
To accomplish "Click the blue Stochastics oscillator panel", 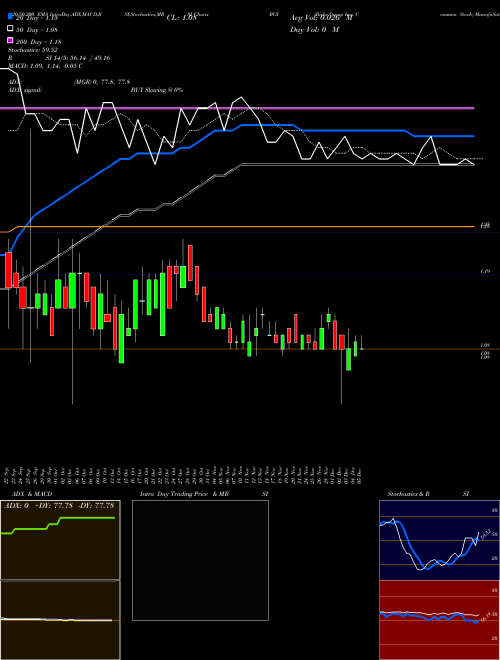I will (x=439, y=540).
